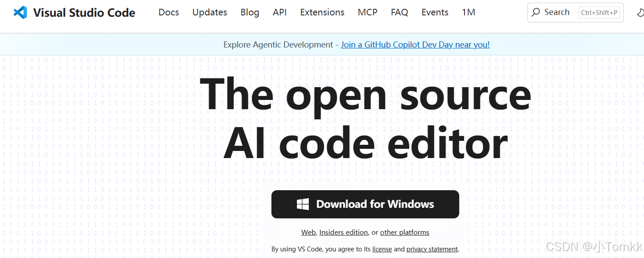
Task: Follow the Join a GitHub Copilot Dev Day link
Action: (x=415, y=44)
